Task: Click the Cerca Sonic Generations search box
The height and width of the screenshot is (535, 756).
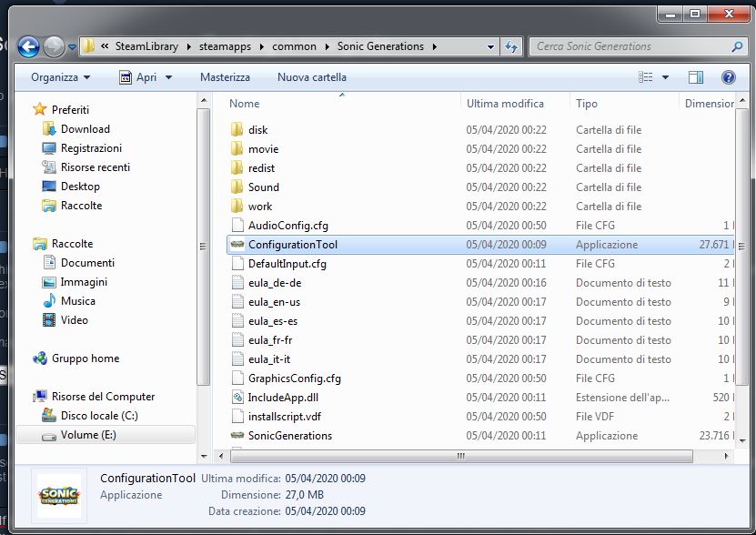Action: 628,46
